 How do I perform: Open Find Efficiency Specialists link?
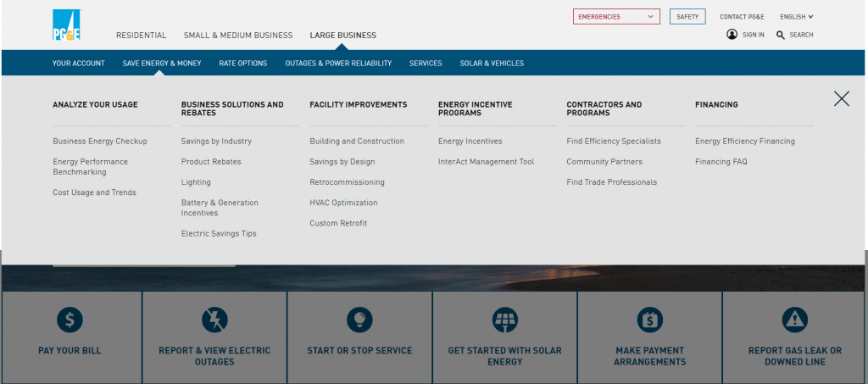point(614,141)
